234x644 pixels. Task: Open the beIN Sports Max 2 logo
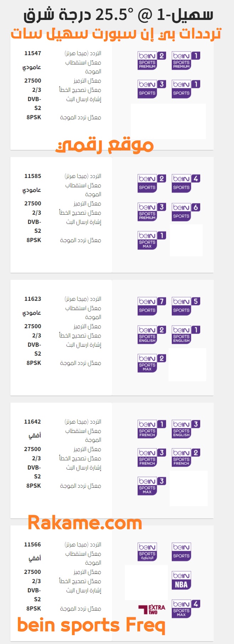(x=152, y=363)
